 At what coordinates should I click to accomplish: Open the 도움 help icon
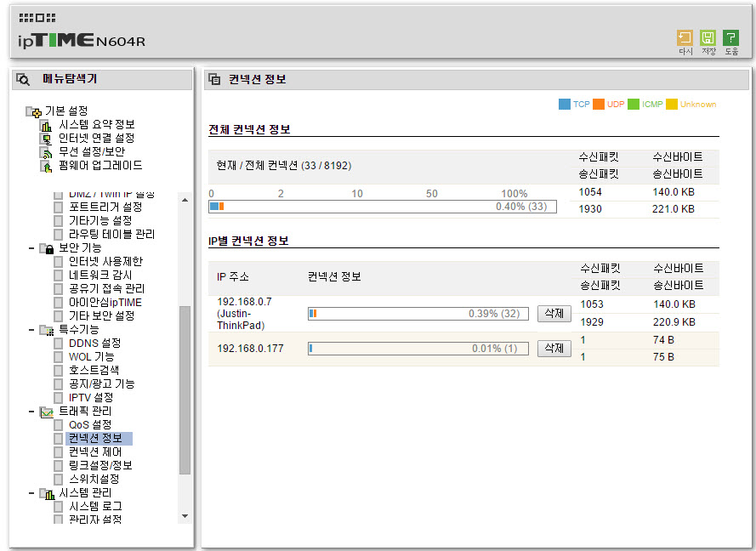click(x=731, y=37)
